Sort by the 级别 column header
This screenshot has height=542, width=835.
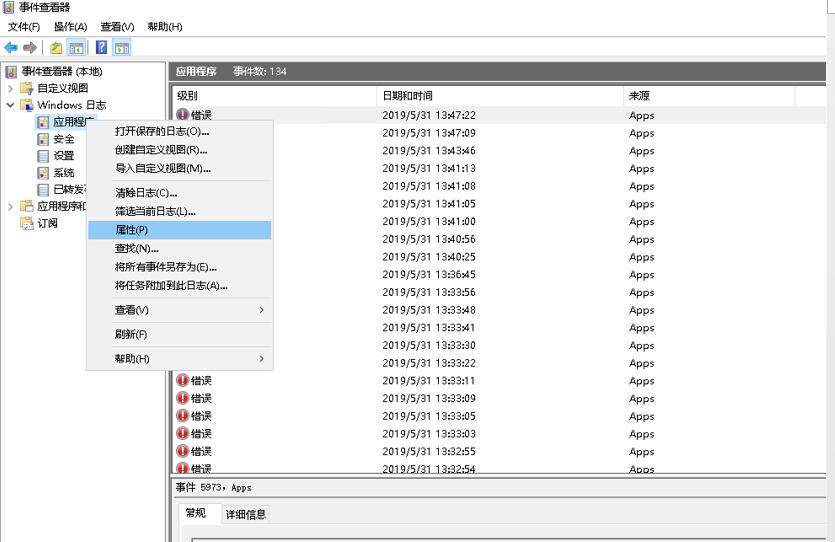tap(275, 96)
